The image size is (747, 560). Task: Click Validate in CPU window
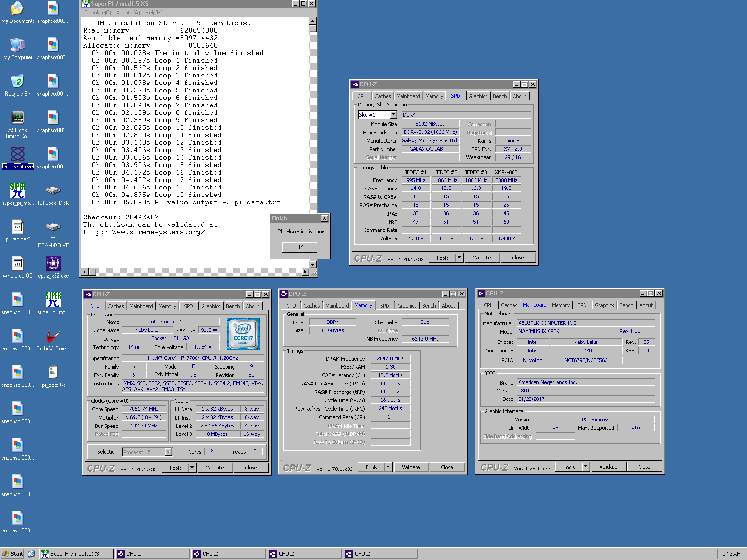click(x=215, y=468)
